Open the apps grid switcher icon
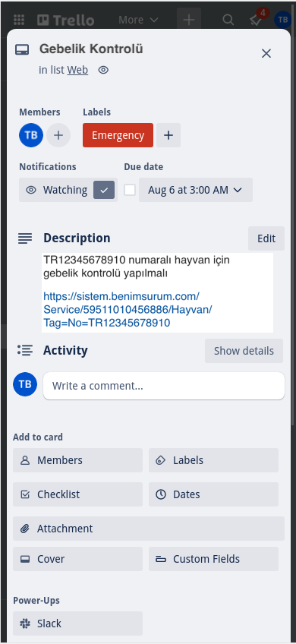Viewport: 296px width, 644px height. point(19,20)
